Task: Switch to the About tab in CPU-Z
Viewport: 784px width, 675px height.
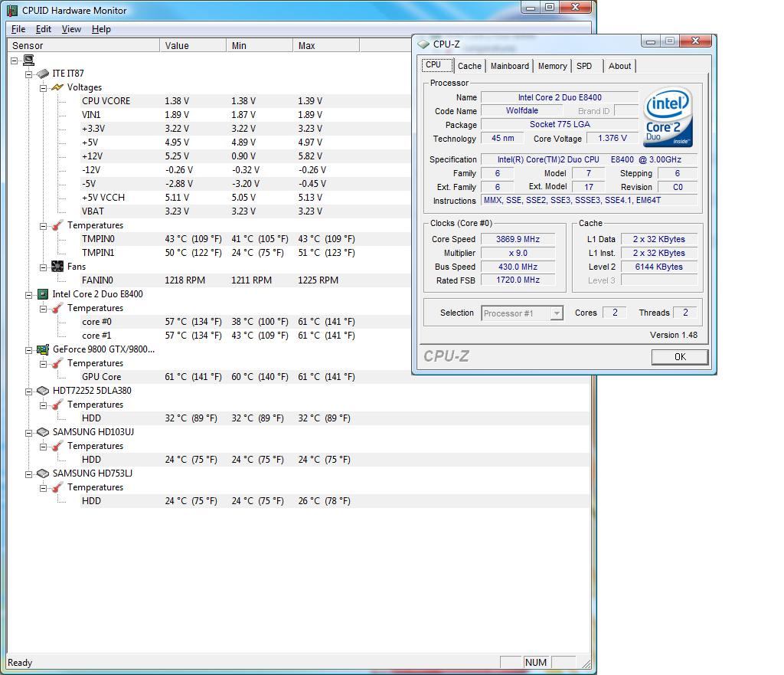Action: [x=619, y=66]
